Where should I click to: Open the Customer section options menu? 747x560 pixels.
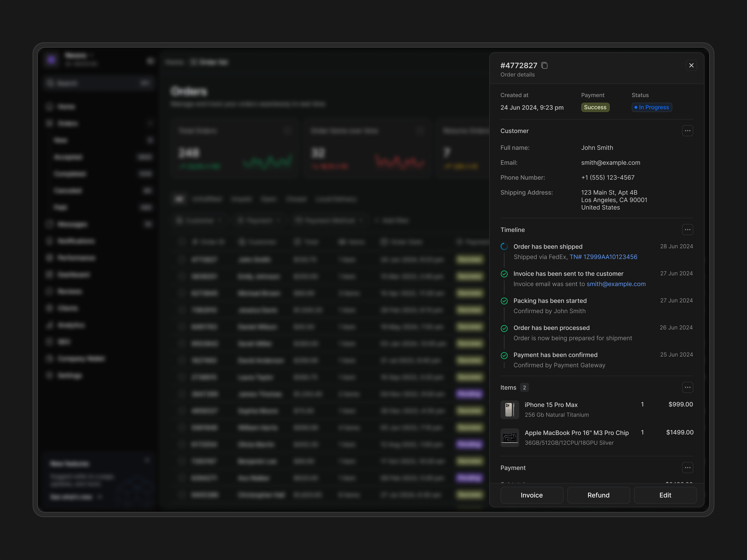tap(688, 131)
